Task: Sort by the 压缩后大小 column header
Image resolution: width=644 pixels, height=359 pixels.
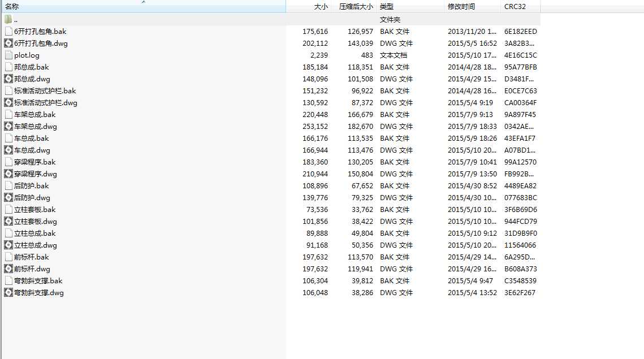Action: pyautogui.click(x=354, y=7)
